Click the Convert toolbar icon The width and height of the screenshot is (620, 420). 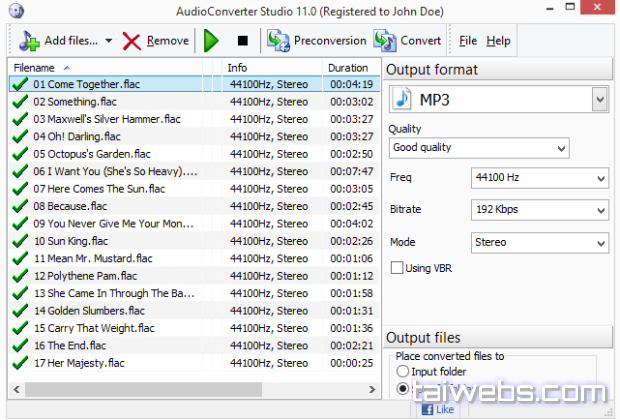click(385, 41)
